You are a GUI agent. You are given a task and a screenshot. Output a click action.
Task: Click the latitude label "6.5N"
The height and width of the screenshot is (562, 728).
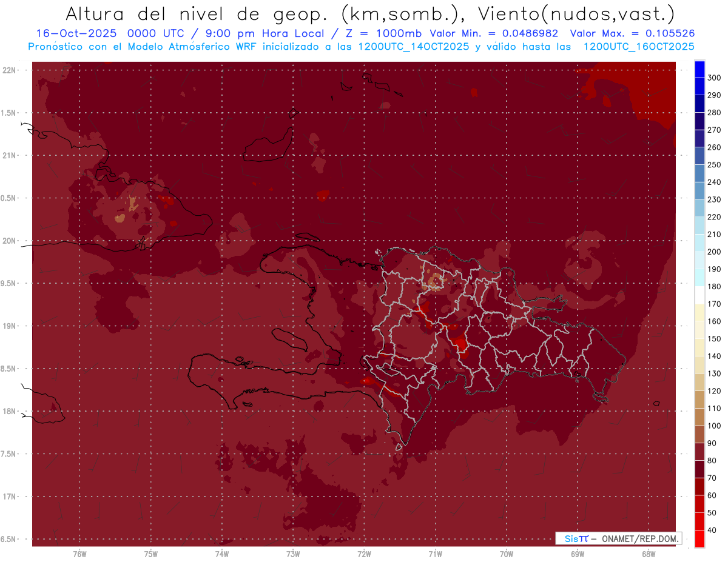[9, 540]
